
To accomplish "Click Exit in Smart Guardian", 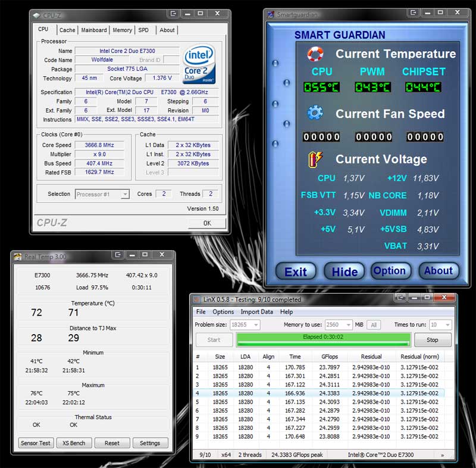I will pyautogui.click(x=296, y=272).
